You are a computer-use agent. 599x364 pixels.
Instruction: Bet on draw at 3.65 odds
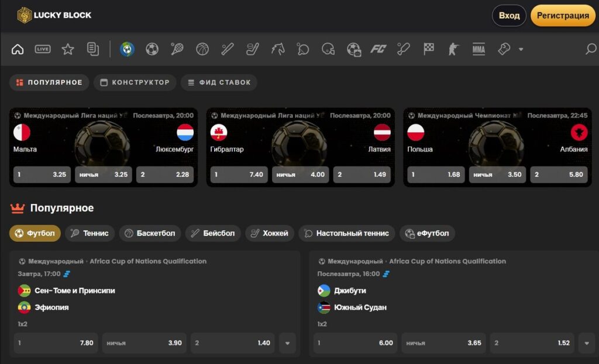click(444, 343)
